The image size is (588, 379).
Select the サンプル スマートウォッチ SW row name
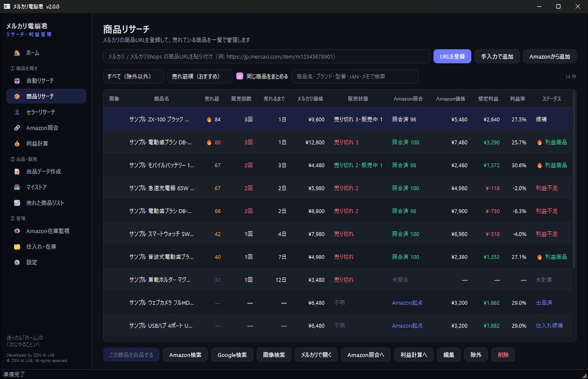(x=161, y=234)
